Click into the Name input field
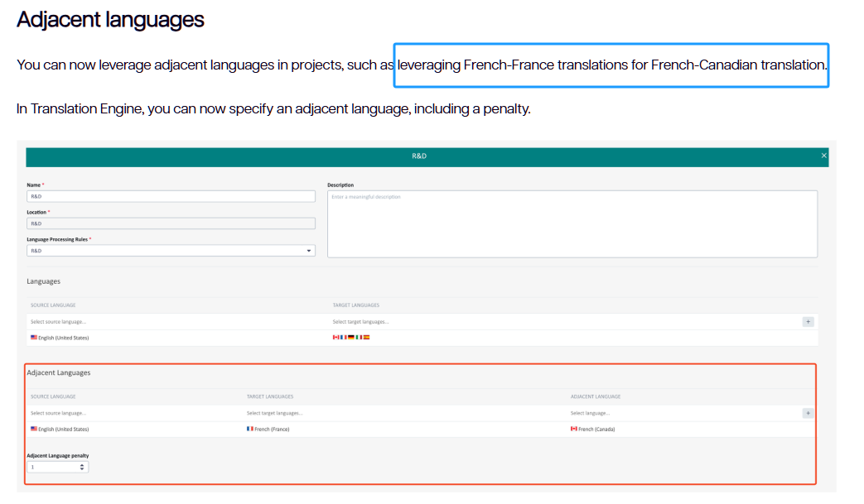Image resolution: width=864 pixels, height=504 pixels. pos(171,197)
